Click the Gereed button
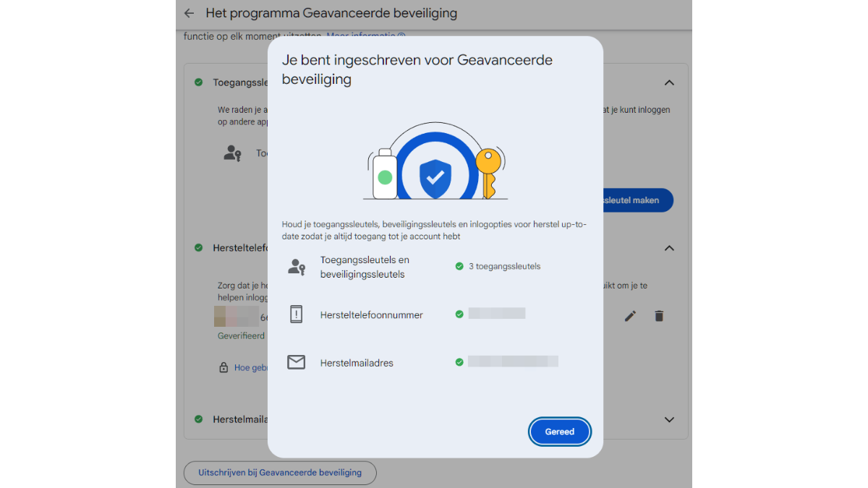Image resolution: width=868 pixels, height=488 pixels. [x=559, y=432]
